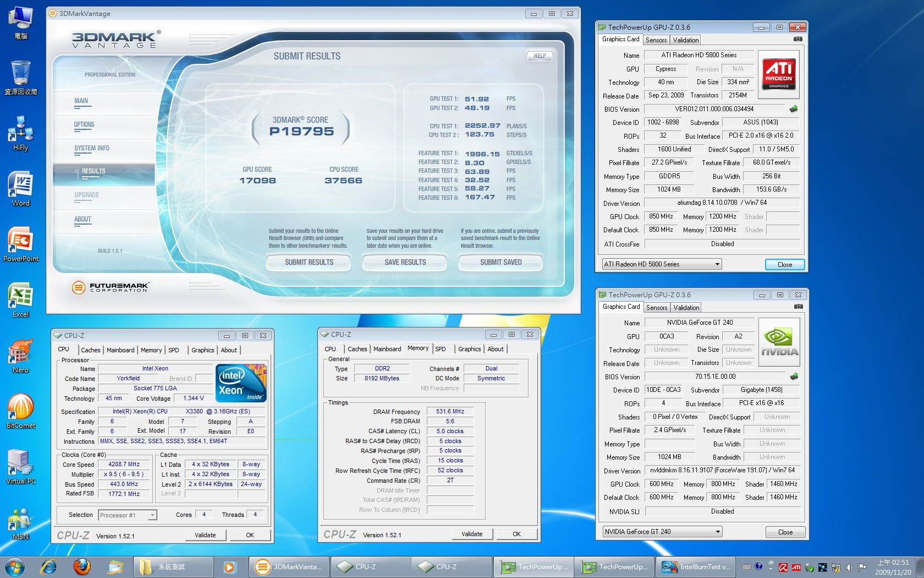This screenshot has height=578, width=924.
Task: Click the camera screenshot icon in ATI GPU-Z
Action: click(798, 39)
